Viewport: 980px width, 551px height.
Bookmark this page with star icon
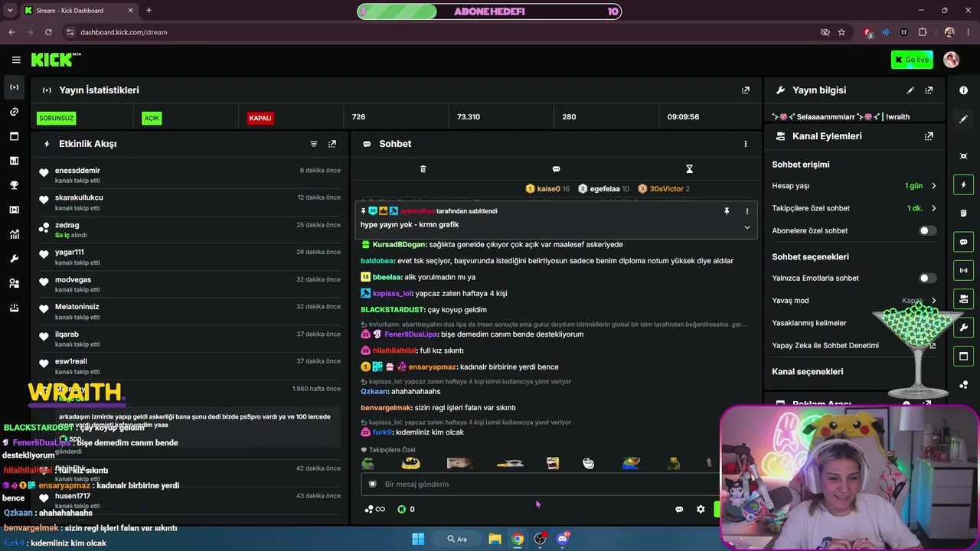(x=841, y=32)
